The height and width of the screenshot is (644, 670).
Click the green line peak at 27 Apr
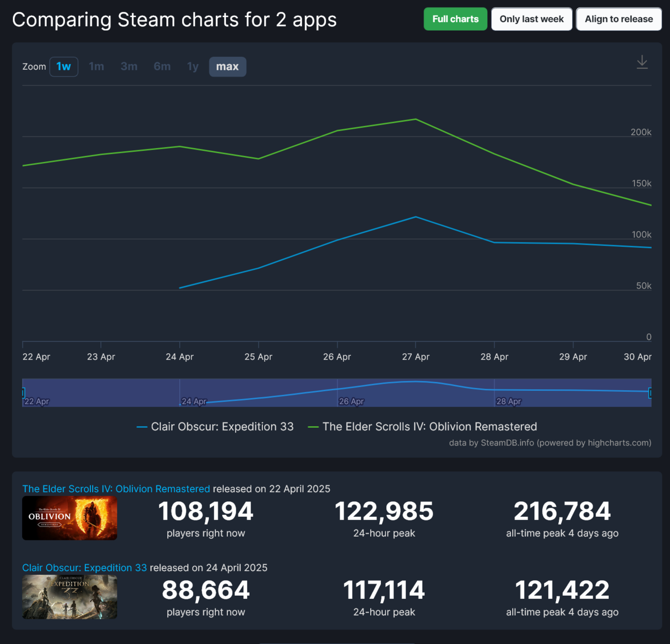tap(416, 119)
